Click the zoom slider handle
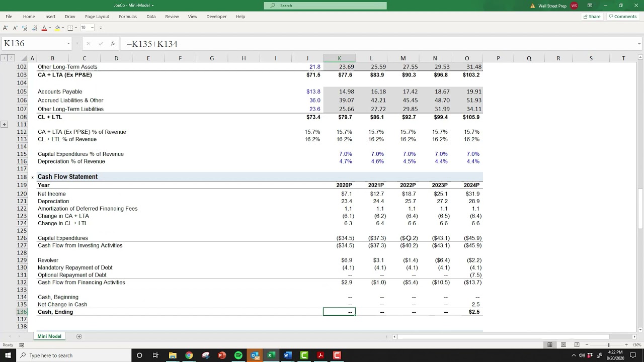The height and width of the screenshot is (362, 644). tap(608, 345)
